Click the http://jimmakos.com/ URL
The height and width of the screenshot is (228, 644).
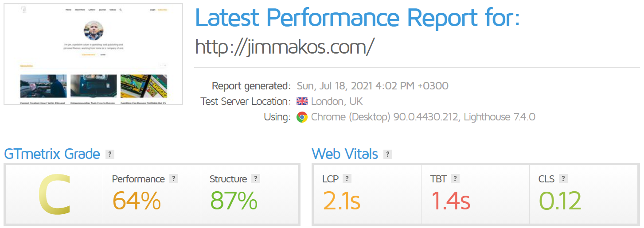(285, 46)
